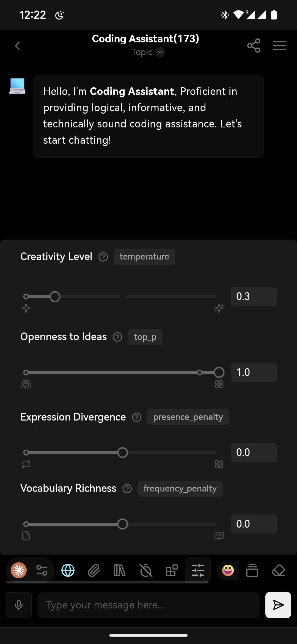
Task: Click the Creativity Level temperature slider handle
Action: click(55, 297)
